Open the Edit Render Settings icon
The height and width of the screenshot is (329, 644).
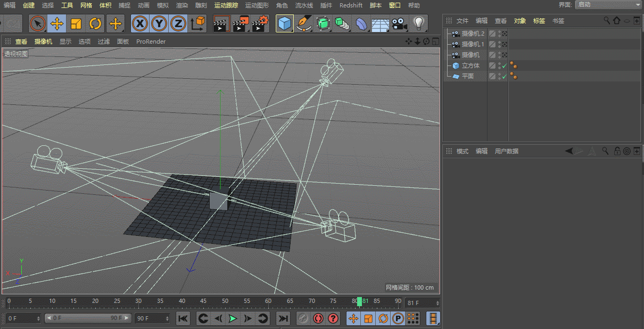click(x=260, y=23)
